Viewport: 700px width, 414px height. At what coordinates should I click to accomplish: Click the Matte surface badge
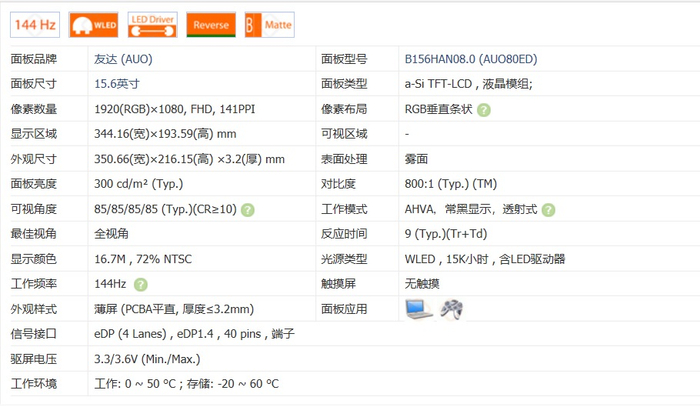[x=270, y=25]
